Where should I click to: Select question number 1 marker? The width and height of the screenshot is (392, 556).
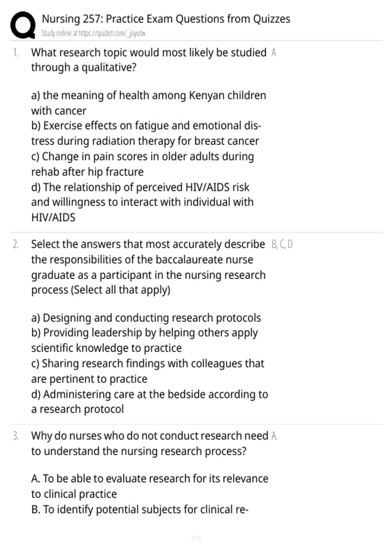point(15,53)
